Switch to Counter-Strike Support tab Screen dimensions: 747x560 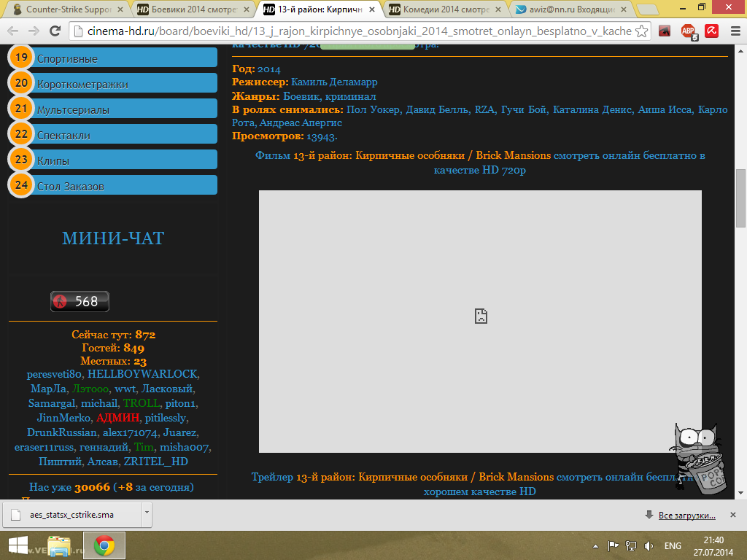(68, 9)
